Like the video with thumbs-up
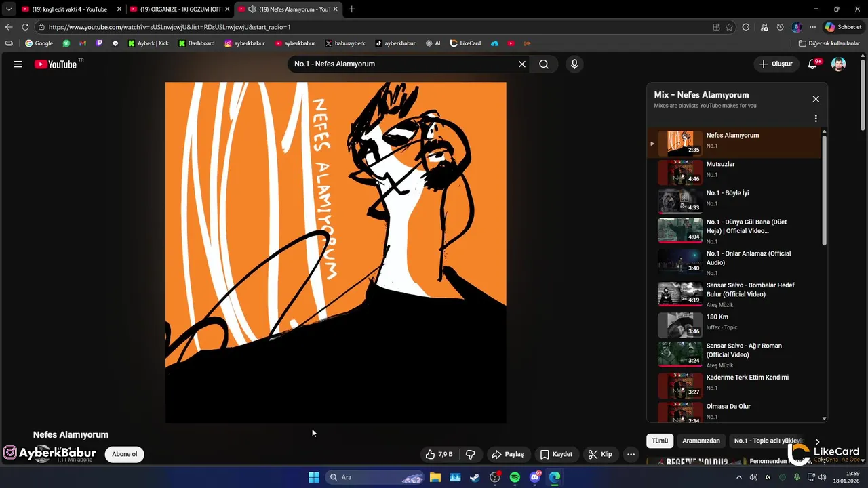The height and width of the screenshot is (488, 868). point(439,454)
